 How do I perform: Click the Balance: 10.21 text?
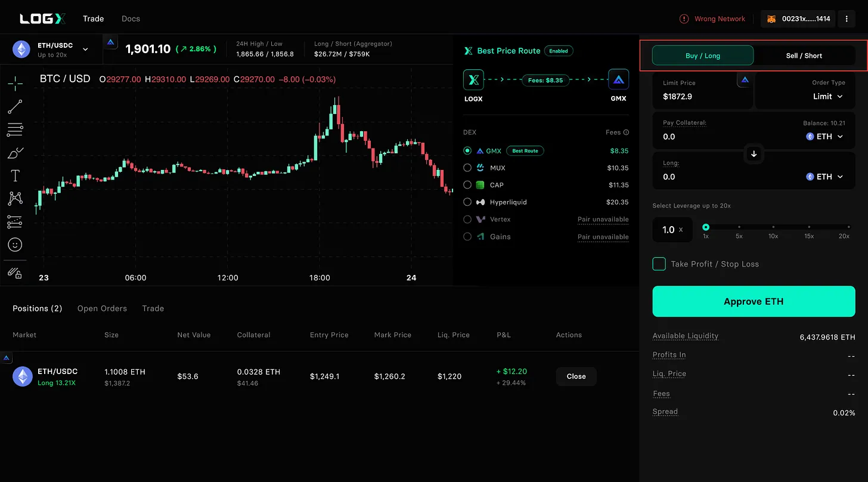824,123
